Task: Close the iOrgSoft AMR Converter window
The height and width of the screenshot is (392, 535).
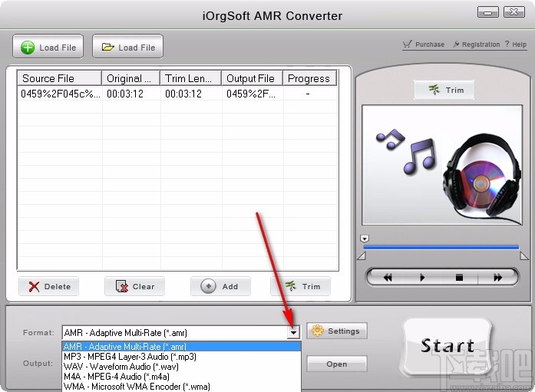Action: pos(514,12)
